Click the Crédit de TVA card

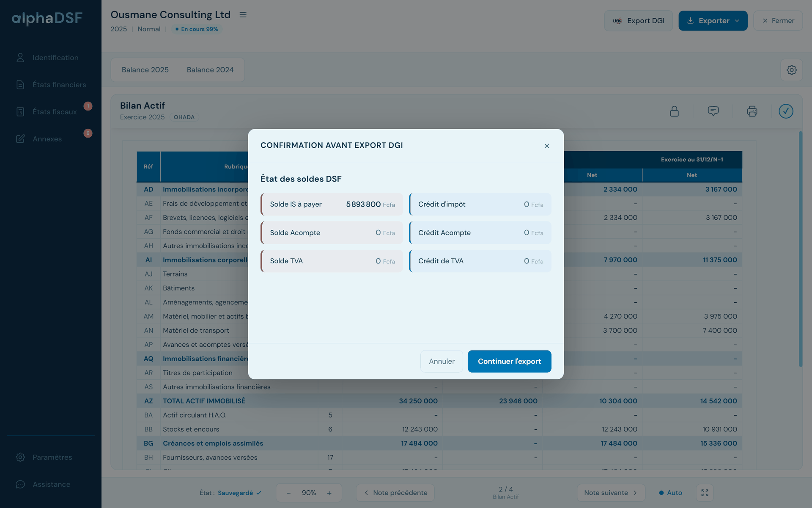click(480, 261)
